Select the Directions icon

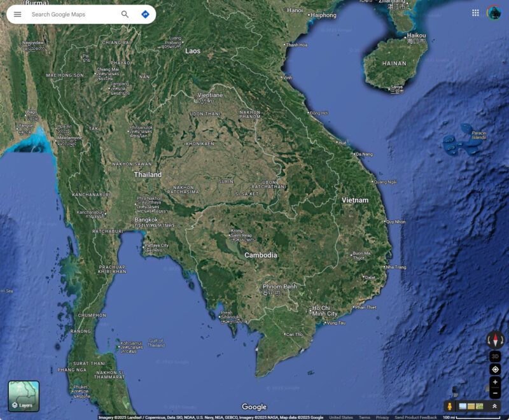[x=146, y=13]
